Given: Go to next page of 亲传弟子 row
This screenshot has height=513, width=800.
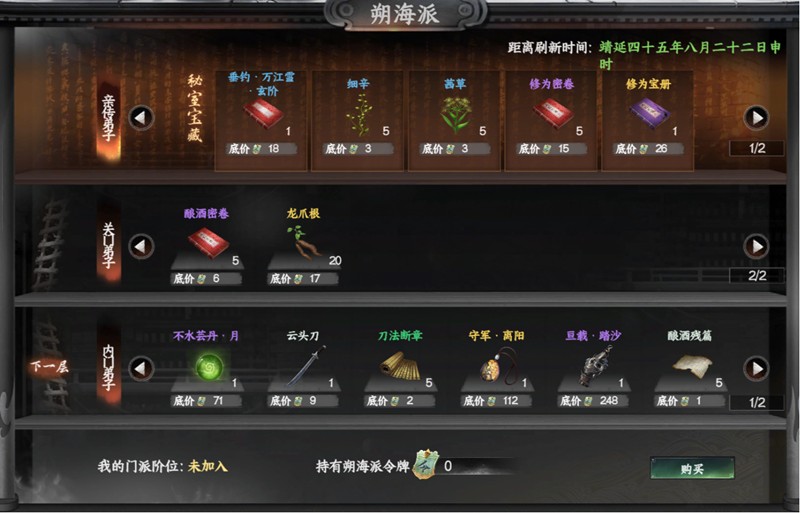Looking at the screenshot, I should pos(756,118).
